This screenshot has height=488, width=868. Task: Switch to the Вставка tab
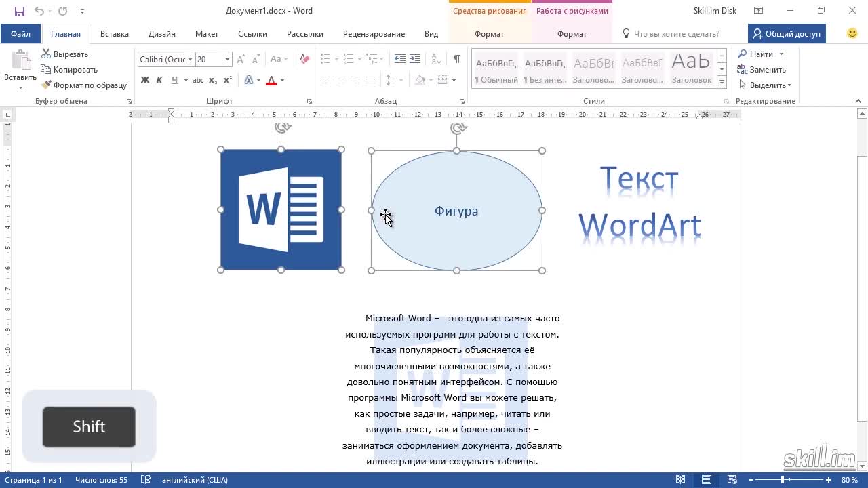[115, 34]
